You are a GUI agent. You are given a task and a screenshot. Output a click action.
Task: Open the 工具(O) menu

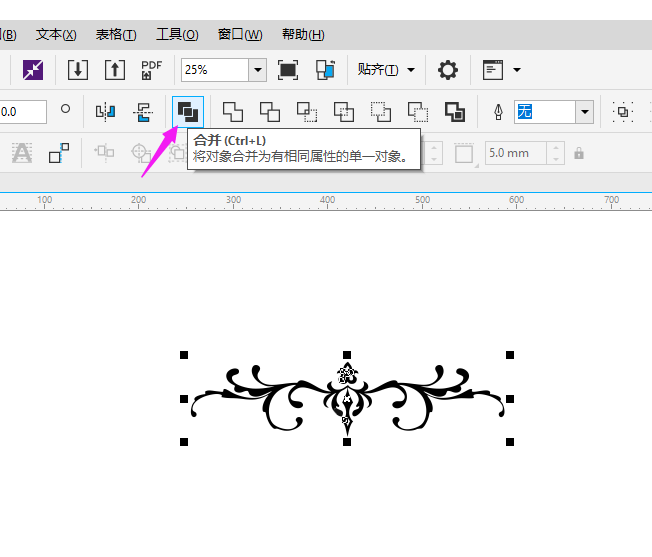coord(177,35)
